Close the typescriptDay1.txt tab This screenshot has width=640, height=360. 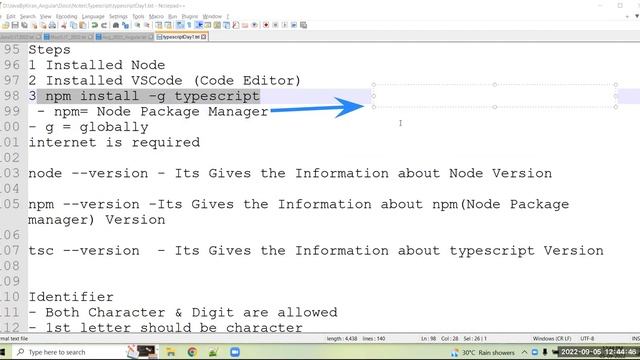click(x=204, y=37)
